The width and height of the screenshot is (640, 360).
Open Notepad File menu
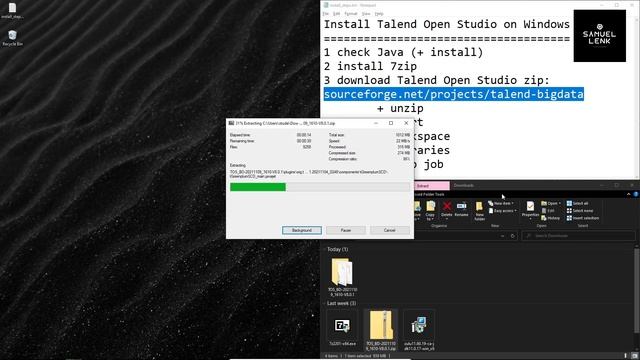coord(326,13)
